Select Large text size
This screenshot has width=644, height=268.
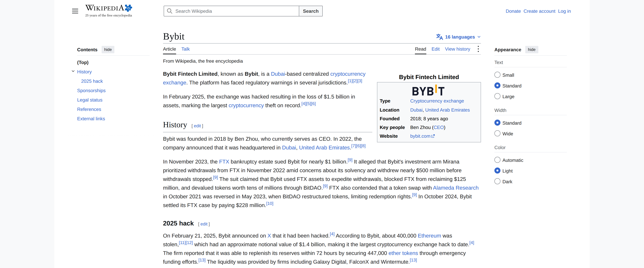497,96
